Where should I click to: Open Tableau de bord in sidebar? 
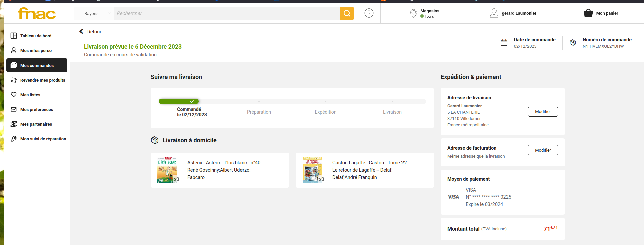[36, 36]
